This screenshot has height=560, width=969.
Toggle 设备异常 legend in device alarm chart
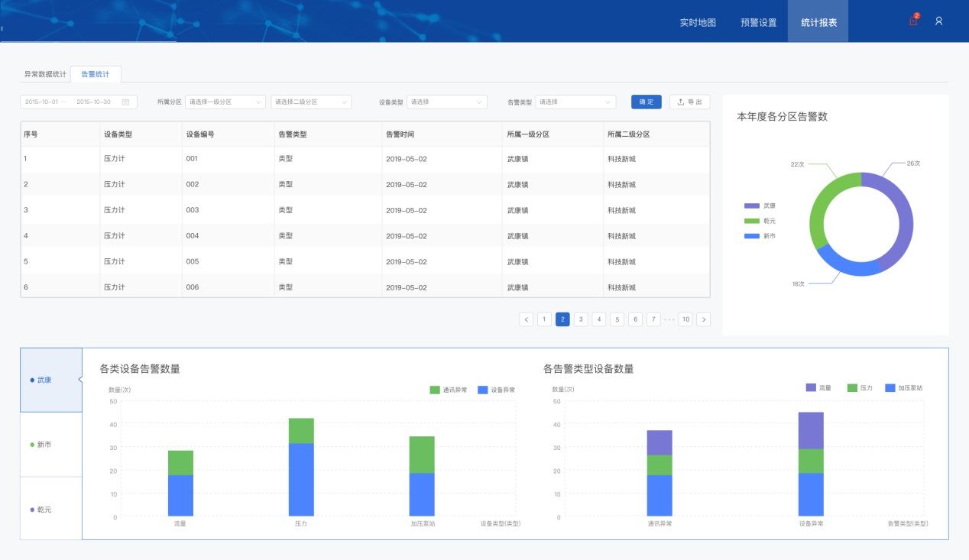click(x=496, y=390)
